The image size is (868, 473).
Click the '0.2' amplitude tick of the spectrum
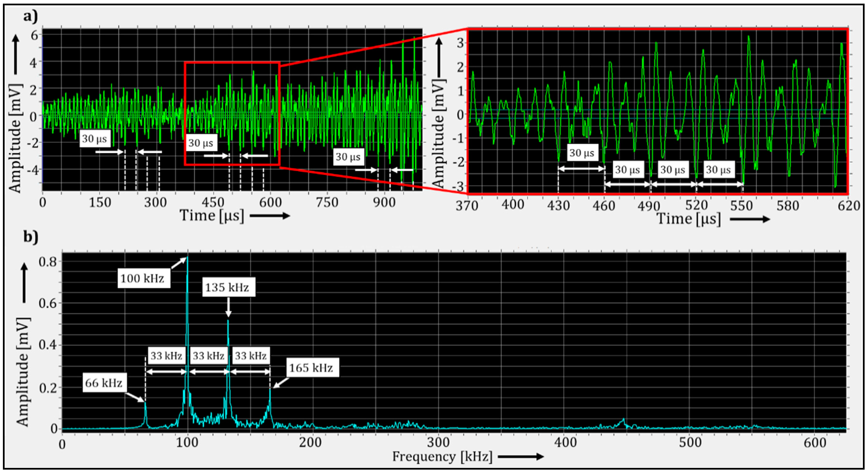(x=48, y=388)
